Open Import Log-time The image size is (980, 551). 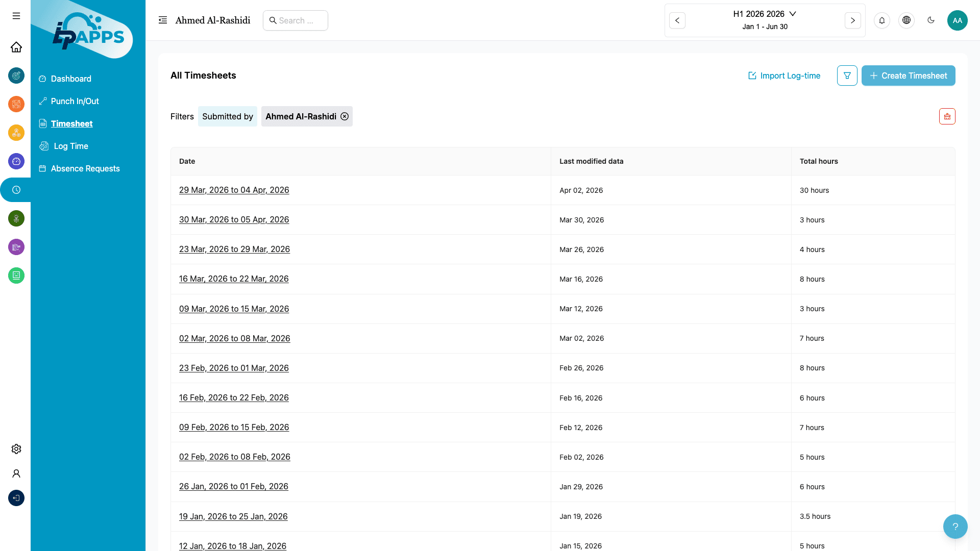pyautogui.click(x=785, y=76)
